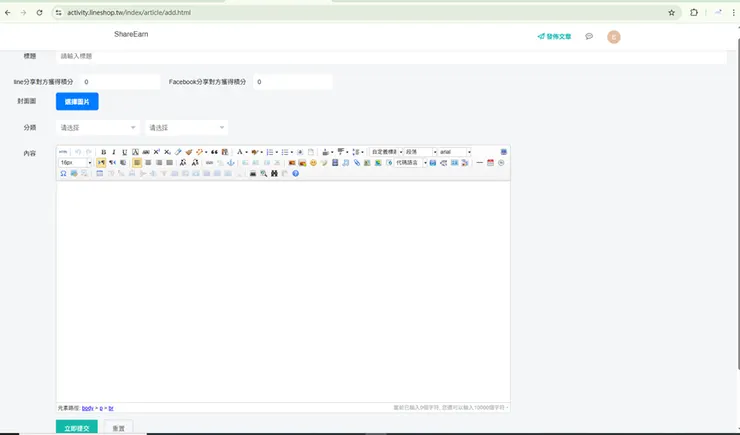Open the browser extensions puzzle icon
This screenshot has width=740, height=435.
(x=694, y=13)
